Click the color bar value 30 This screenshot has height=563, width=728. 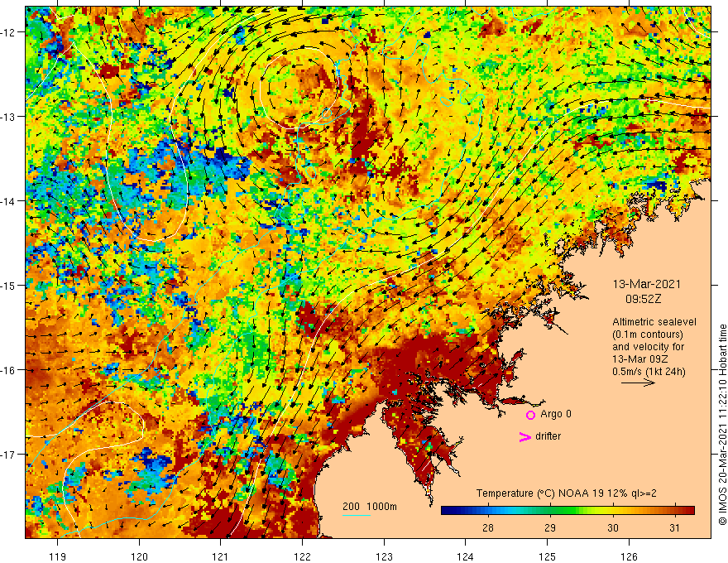[x=613, y=527]
